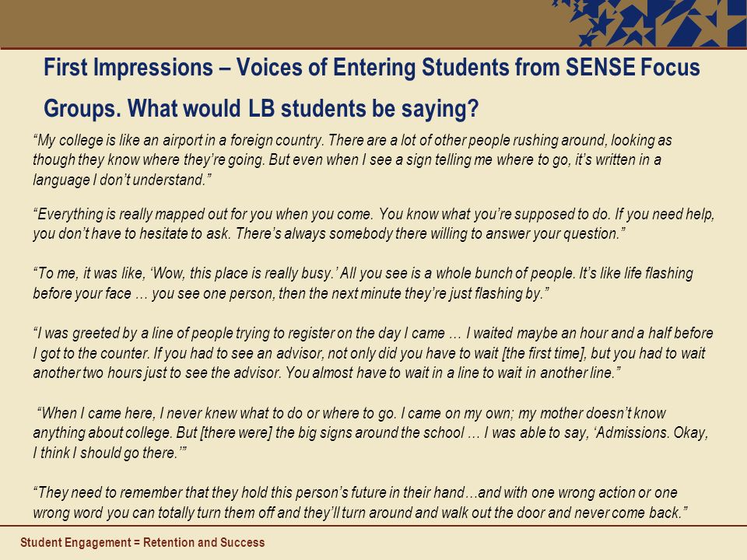The image size is (747, 560).
Task: Click the text 'I think I should go there'
Action: (x=104, y=453)
